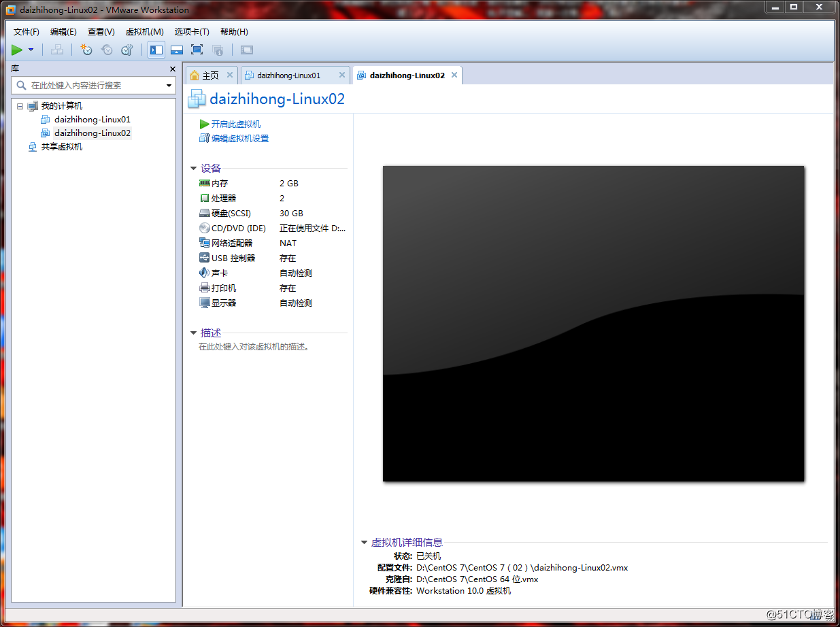Screen dimensions: 840x627
Task: Click 编辑虚拟机设置 link
Action: [240, 139]
